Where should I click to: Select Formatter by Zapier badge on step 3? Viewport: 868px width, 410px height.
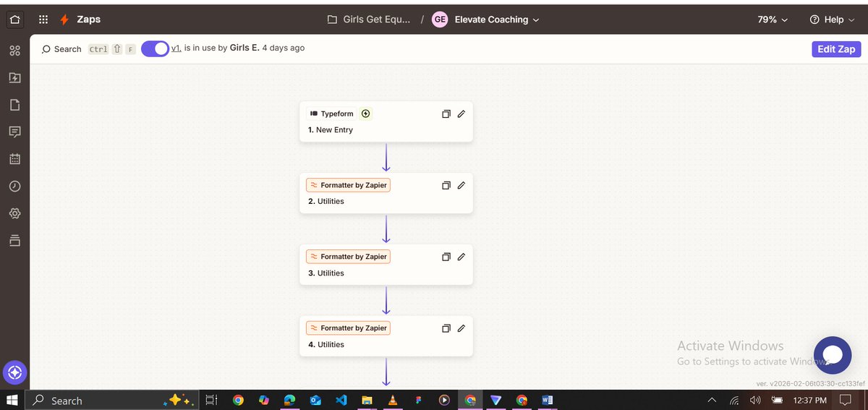[348, 257]
